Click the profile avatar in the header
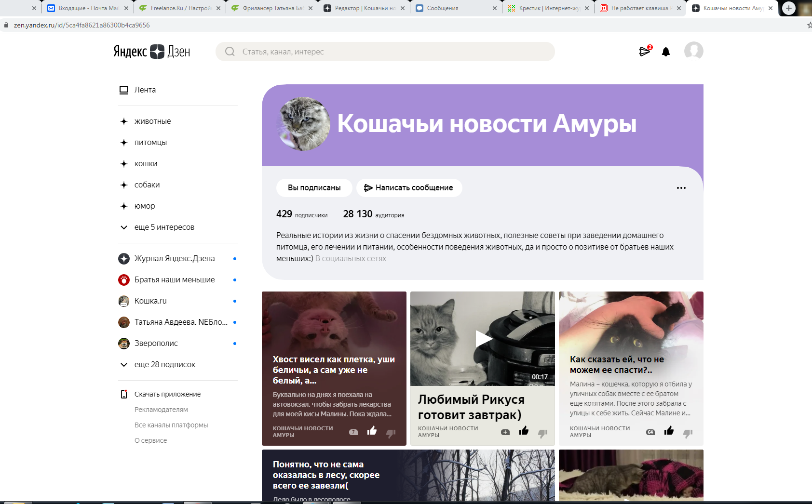Screen dimensions: 812x504 coord(693,51)
